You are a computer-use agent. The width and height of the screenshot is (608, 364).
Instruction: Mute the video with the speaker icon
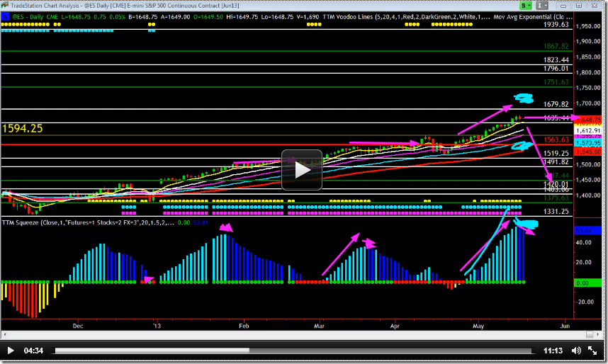(576, 351)
